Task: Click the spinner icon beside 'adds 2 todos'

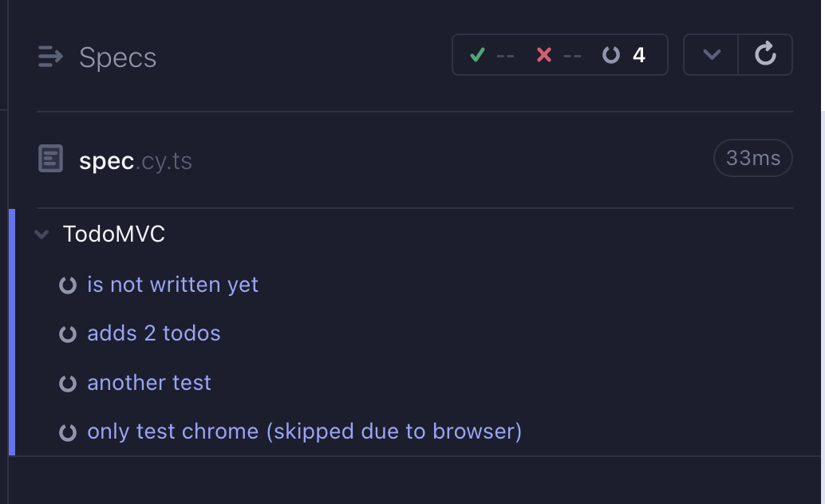Action: (68, 333)
